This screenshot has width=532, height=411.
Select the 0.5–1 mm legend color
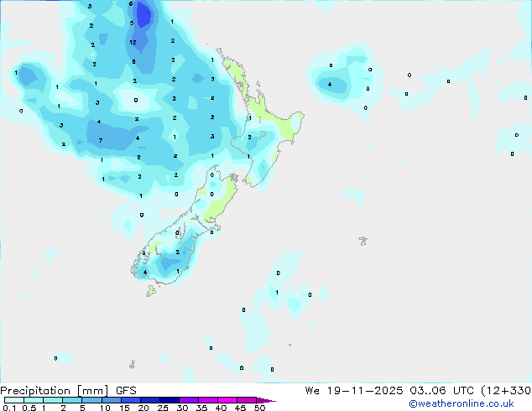click(x=34, y=400)
